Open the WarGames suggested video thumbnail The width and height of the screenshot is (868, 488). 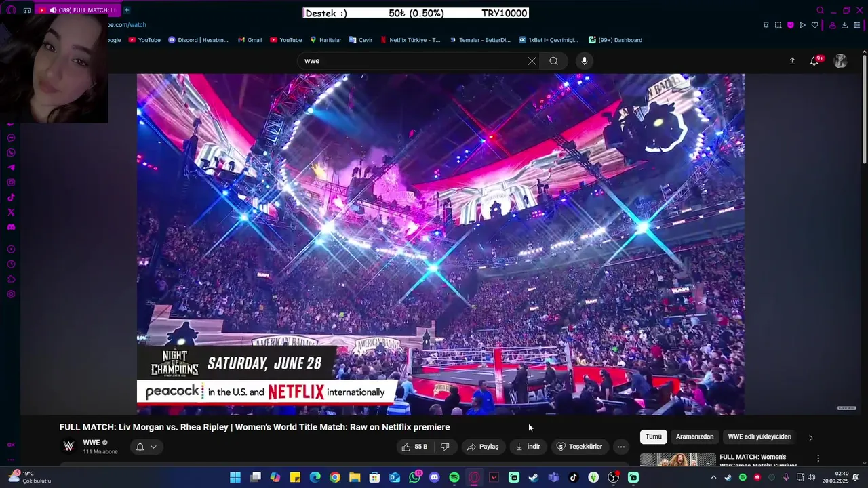tap(677, 460)
